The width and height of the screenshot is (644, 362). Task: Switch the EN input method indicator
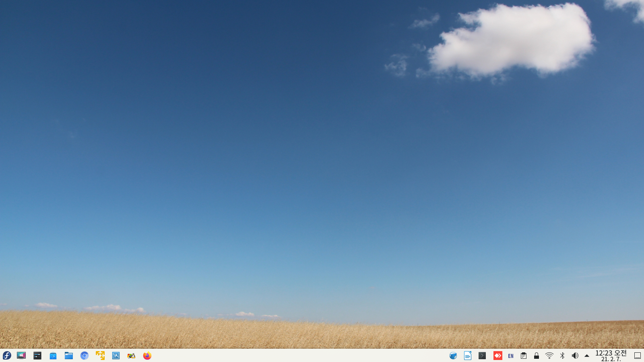(x=511, y=356)
